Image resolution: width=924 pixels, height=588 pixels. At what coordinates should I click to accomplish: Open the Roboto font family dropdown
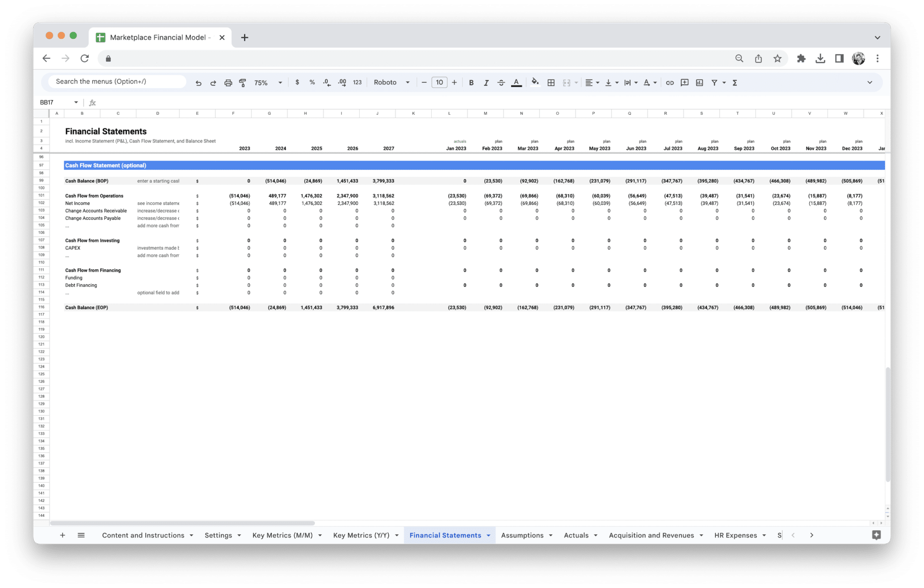tap(390, 82)
